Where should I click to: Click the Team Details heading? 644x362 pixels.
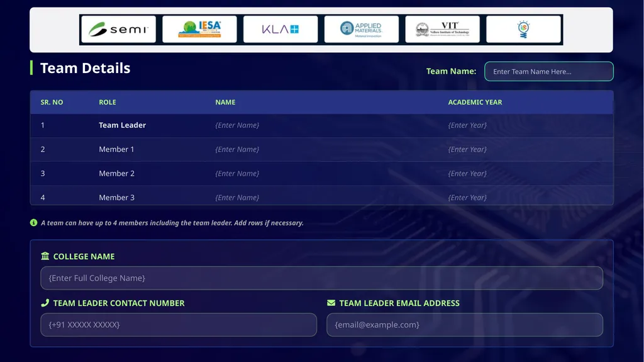point(85,68)
